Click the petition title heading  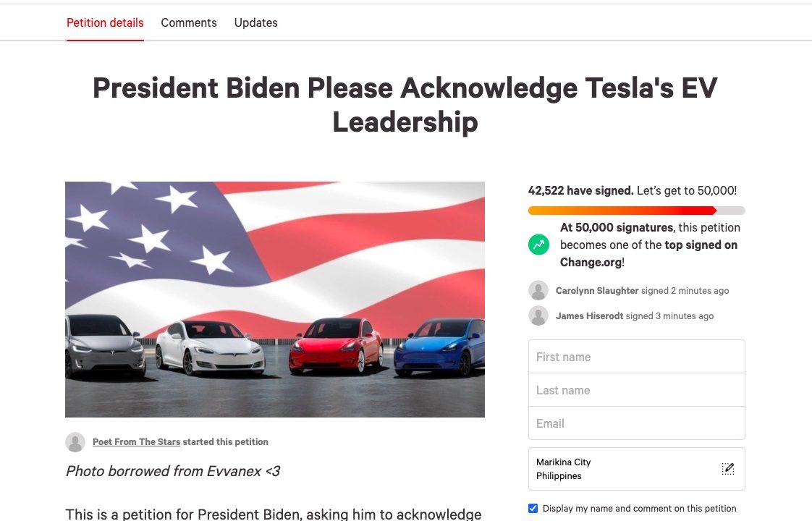point(405,105)
